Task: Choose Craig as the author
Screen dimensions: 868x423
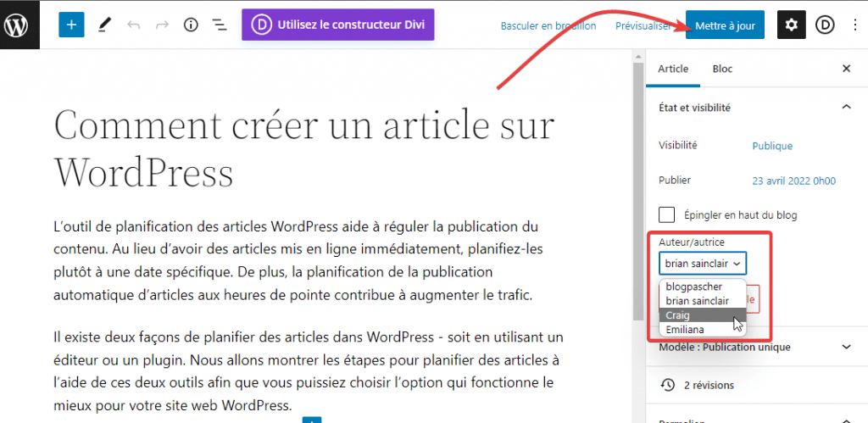Action: coord(703,315)
